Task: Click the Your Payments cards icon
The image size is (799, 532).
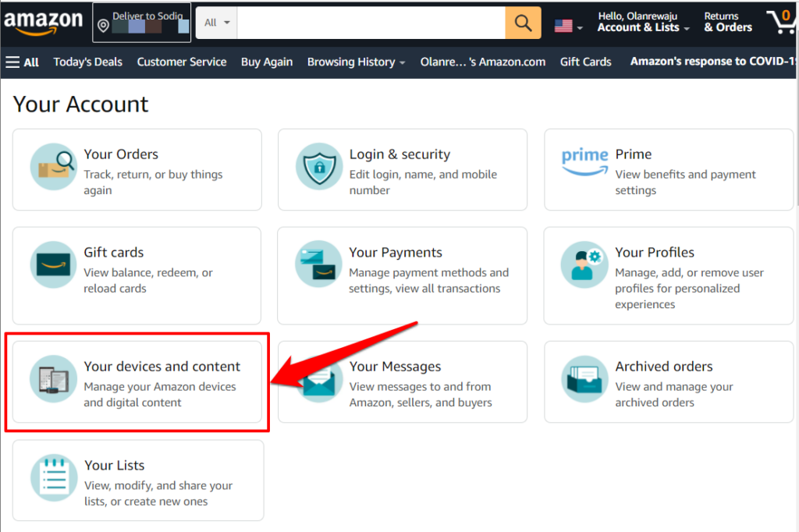Action: [x=318, y=264]
